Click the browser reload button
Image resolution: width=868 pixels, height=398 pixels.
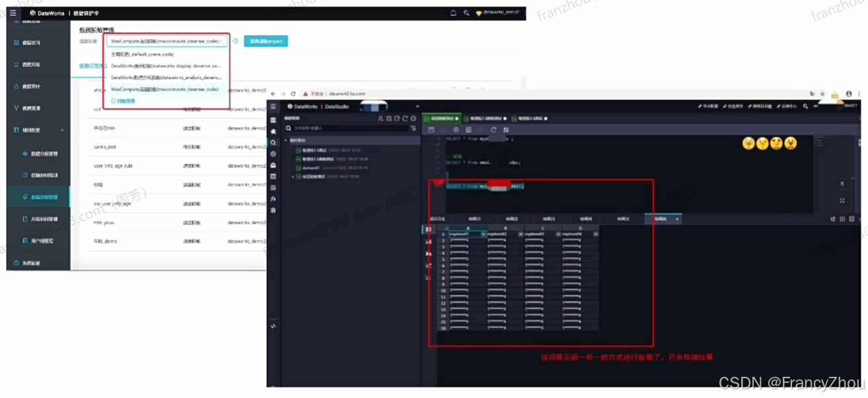293,94
